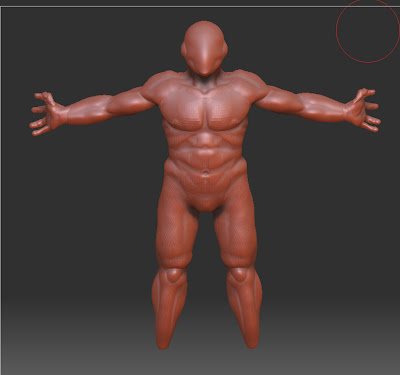400x375 pixels.
Task: Click the model's head
Action: (x=204, y=48)
